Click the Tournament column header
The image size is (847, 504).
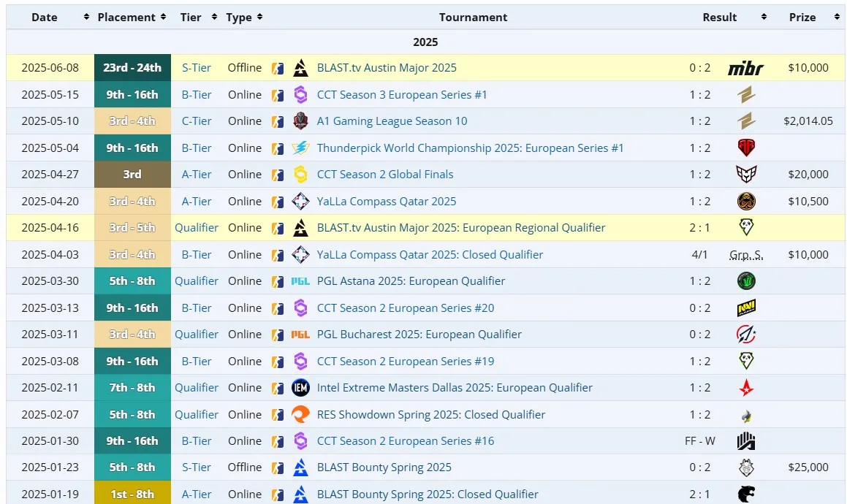(474, 18)
